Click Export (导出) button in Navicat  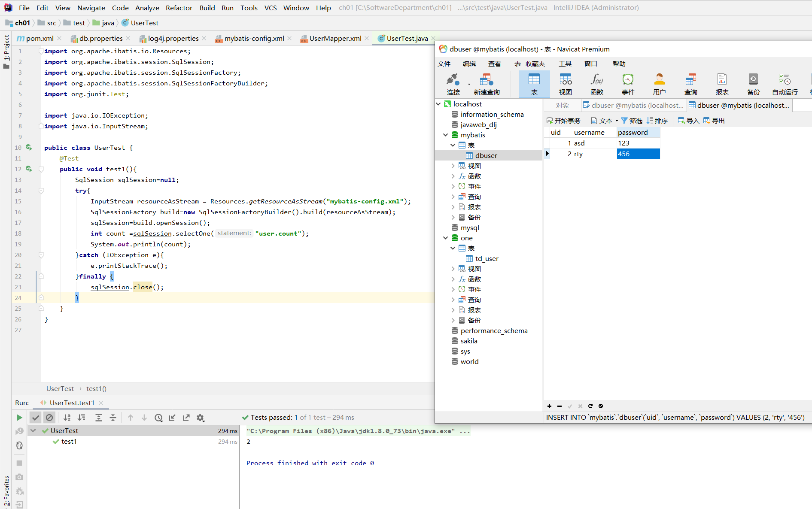click(x=714, y=121)
